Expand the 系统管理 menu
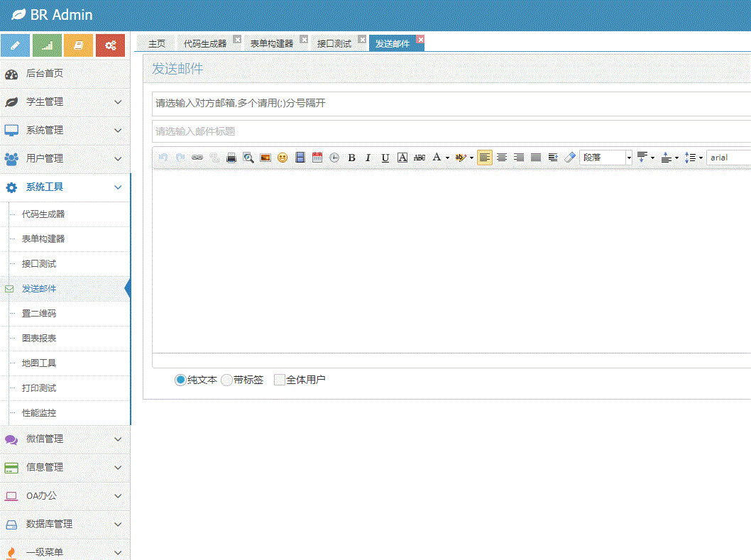 click(65, 131)
